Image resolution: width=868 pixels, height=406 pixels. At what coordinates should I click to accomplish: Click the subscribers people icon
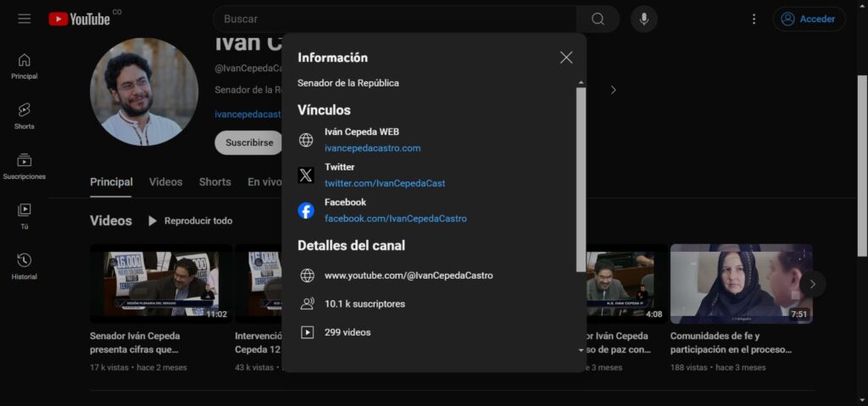pos(307,303)
